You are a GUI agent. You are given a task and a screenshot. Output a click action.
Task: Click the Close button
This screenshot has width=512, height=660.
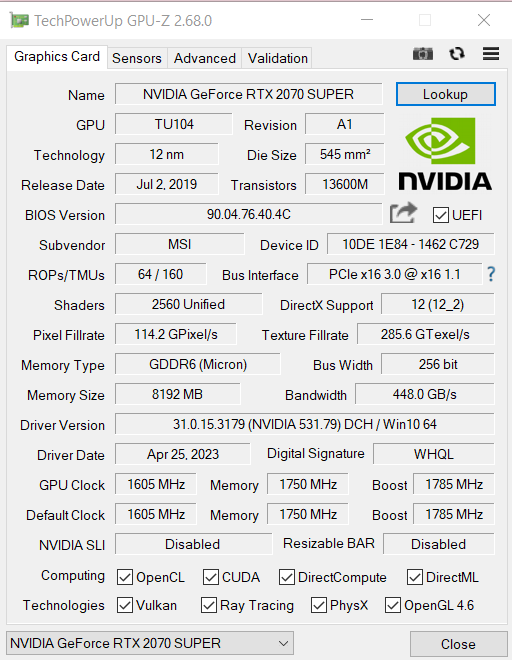click(x=459, y=644)
